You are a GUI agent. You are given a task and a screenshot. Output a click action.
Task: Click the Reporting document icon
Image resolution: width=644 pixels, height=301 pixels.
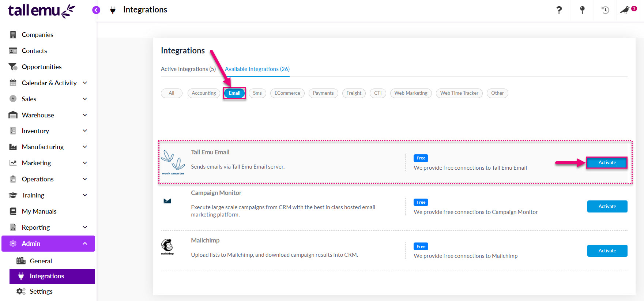13,227
